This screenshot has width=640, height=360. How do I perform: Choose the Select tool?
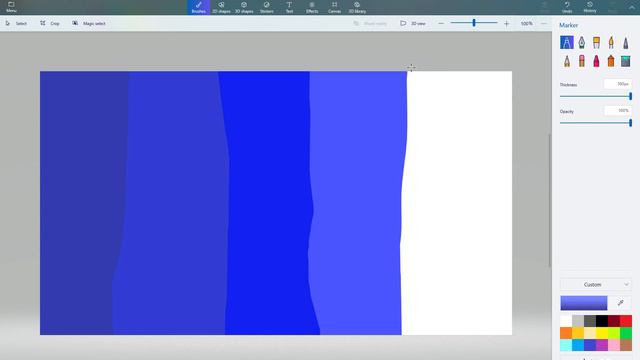point(16,24)
